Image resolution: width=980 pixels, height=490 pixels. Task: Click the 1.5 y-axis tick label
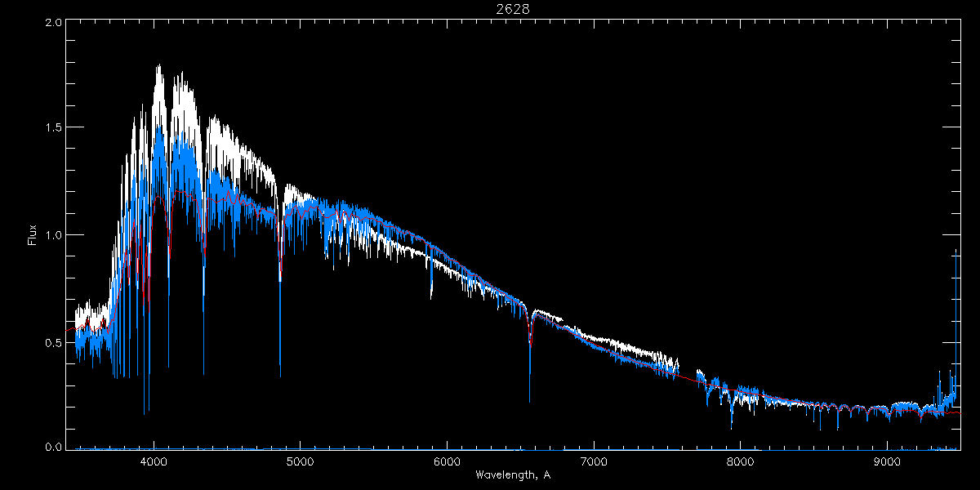click(51, 128)
